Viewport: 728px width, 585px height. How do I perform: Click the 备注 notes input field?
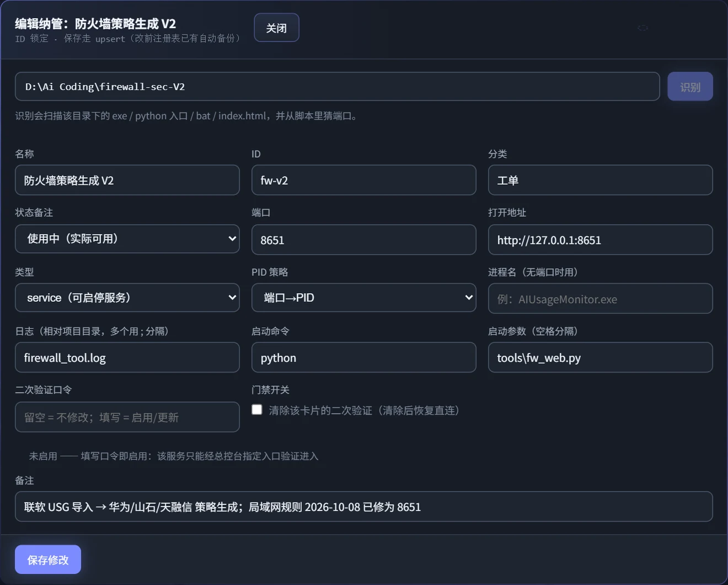[x=363, y=506]
